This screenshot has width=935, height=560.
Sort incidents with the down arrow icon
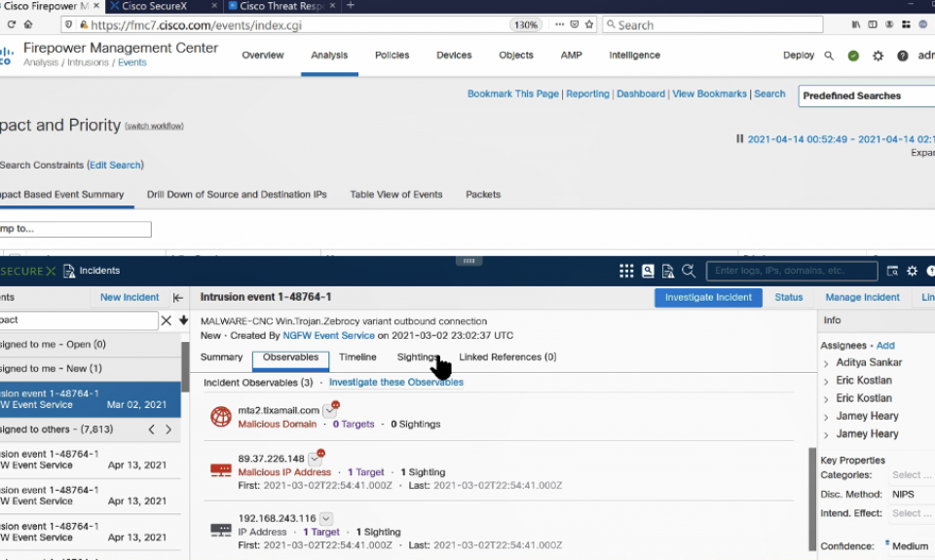point(184,320)
